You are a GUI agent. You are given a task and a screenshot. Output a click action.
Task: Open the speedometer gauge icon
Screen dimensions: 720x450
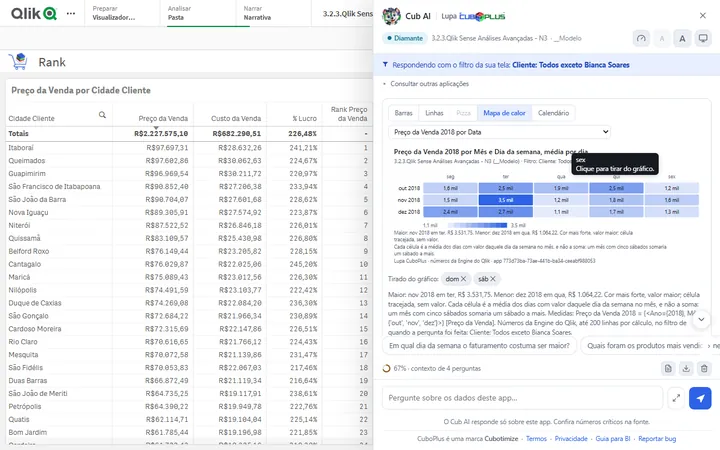click(x=641, y=39)
